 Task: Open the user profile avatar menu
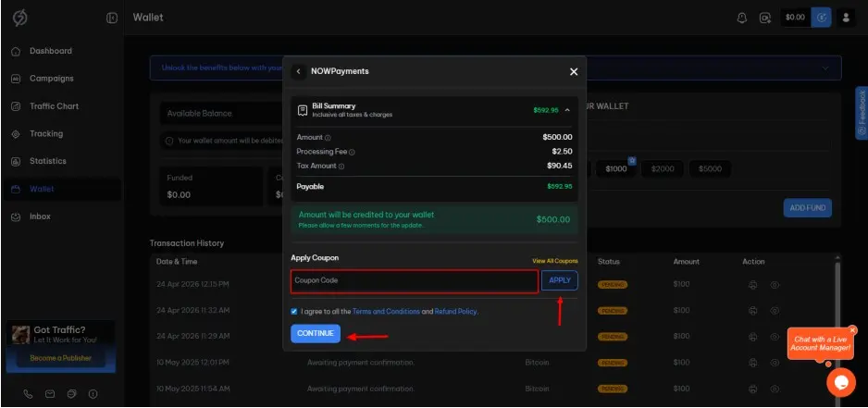[846, 18]
